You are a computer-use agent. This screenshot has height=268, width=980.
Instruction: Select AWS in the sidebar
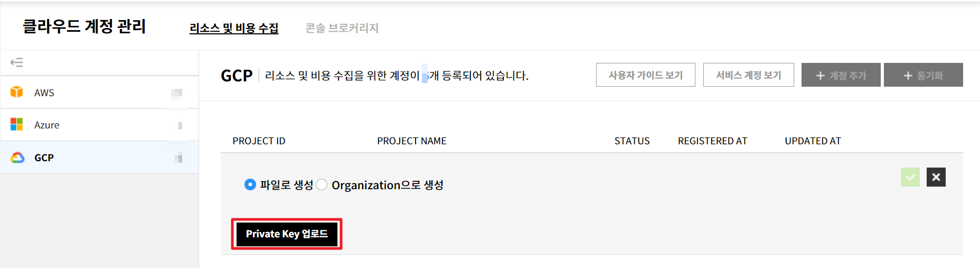(x=44, y=93)
